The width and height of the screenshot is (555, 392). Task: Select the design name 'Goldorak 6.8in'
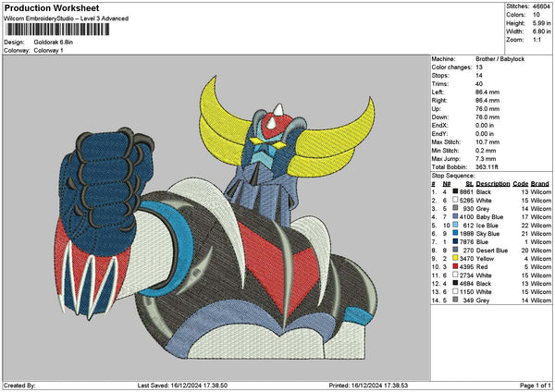(x=54, y=43)
